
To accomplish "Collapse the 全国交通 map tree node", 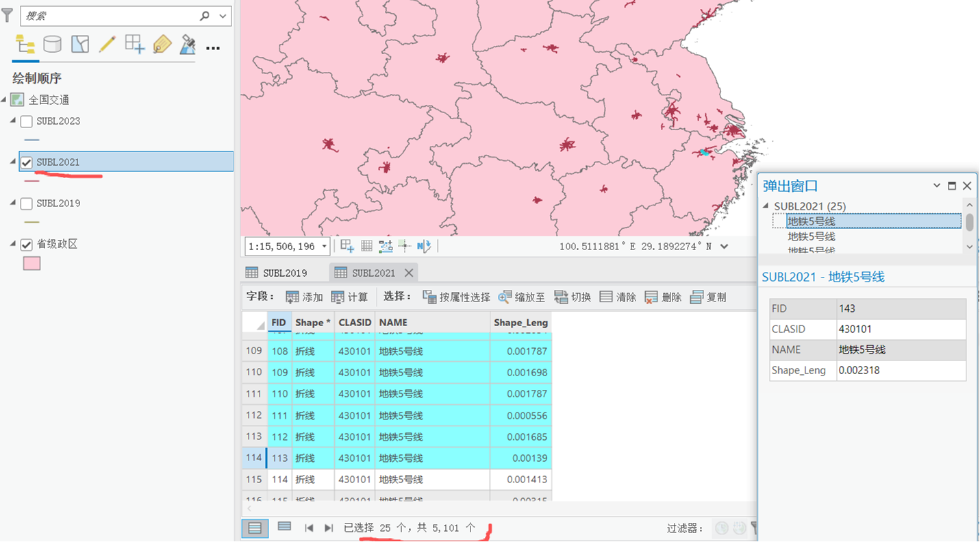I will click(x=4, y=100).
